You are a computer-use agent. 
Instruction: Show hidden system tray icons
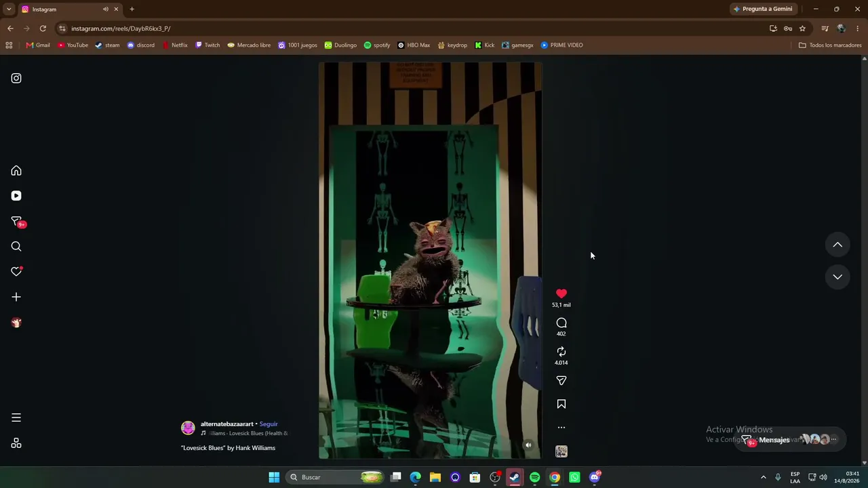pos(764,477)
